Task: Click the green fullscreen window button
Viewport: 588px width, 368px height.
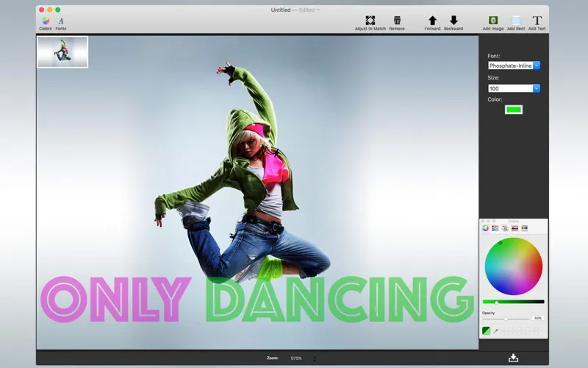Action: 58,10
